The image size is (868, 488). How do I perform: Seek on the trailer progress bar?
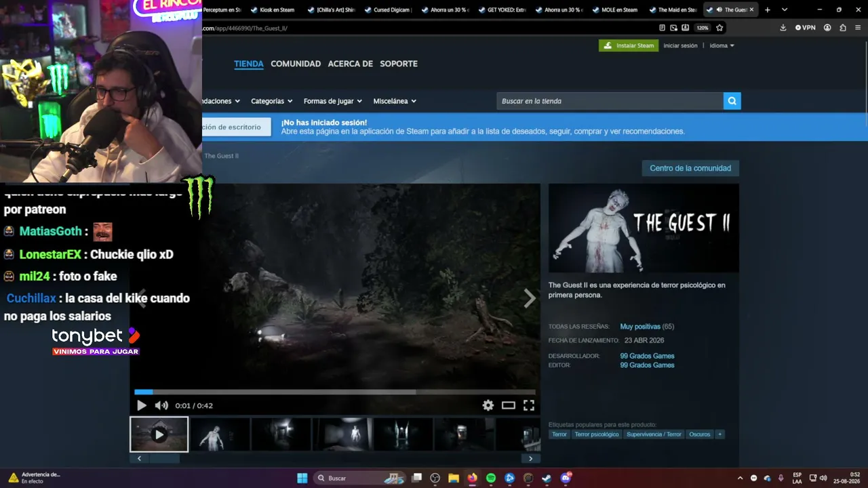coord(335,392)
